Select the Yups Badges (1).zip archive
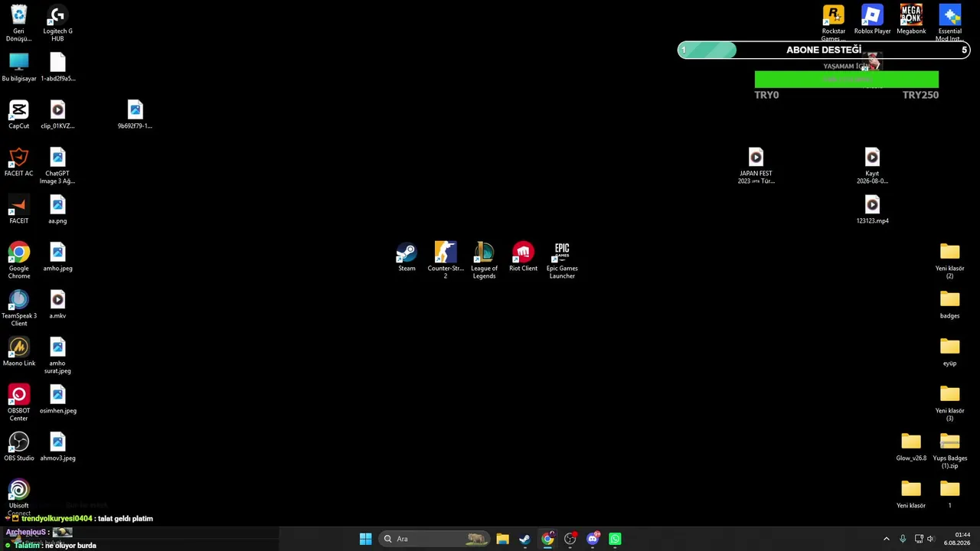980x551 pixels. tap(950, 451)
